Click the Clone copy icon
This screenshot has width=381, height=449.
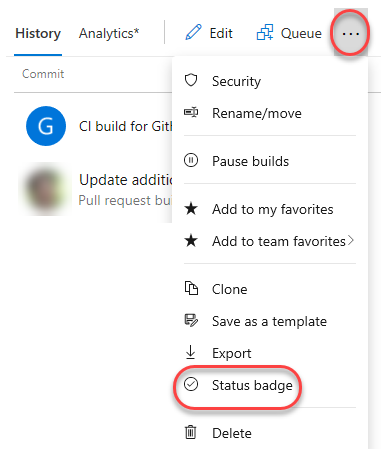(191, 288)
